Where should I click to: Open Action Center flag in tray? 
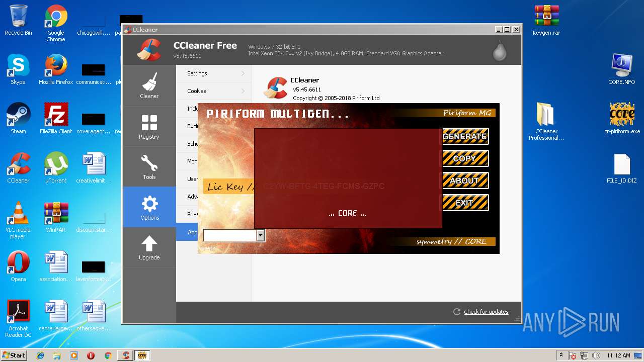573,355
